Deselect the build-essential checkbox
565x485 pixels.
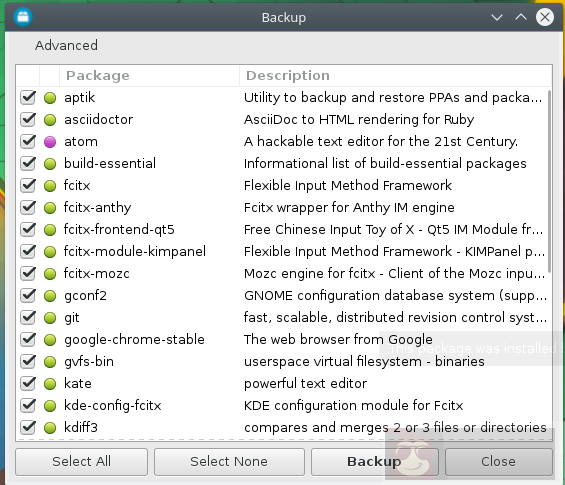[28, 163]
